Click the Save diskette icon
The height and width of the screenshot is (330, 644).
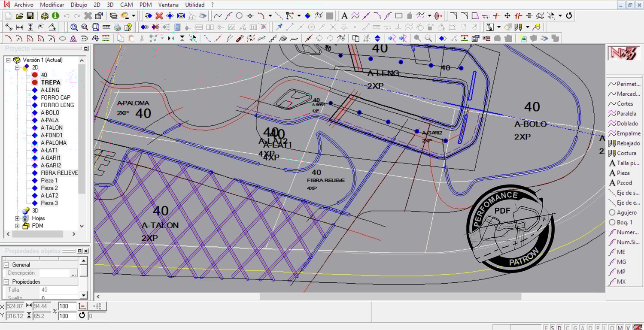(30, 16)
